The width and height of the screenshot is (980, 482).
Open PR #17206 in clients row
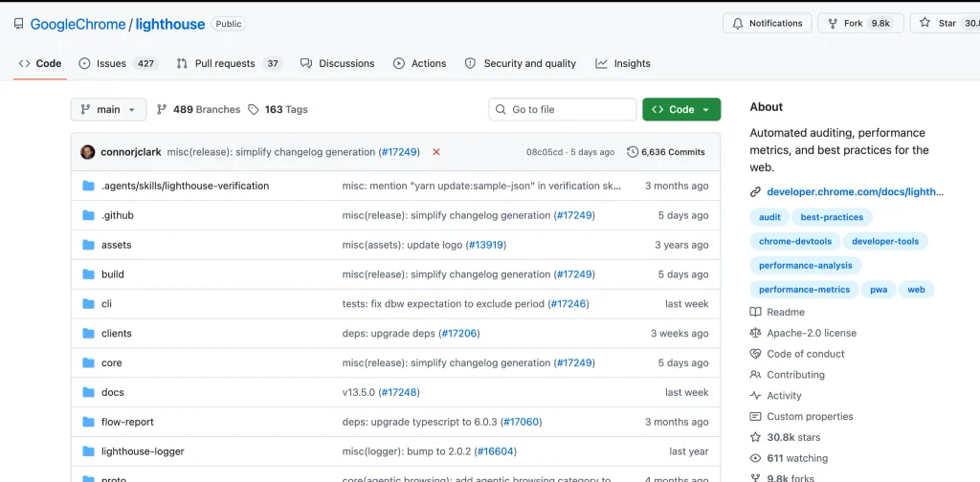pos(459,333)
